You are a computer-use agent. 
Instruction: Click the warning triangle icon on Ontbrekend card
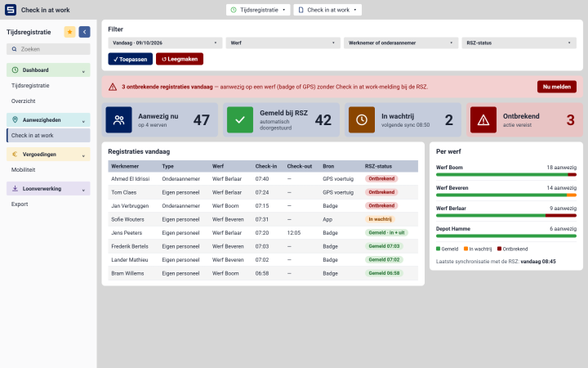(x=483, y=119)
